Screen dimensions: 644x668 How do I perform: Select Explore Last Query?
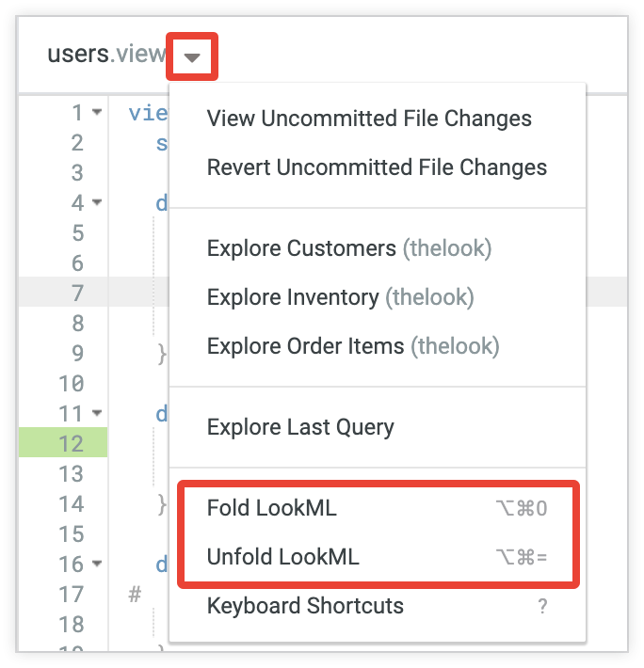click(300, 427)
